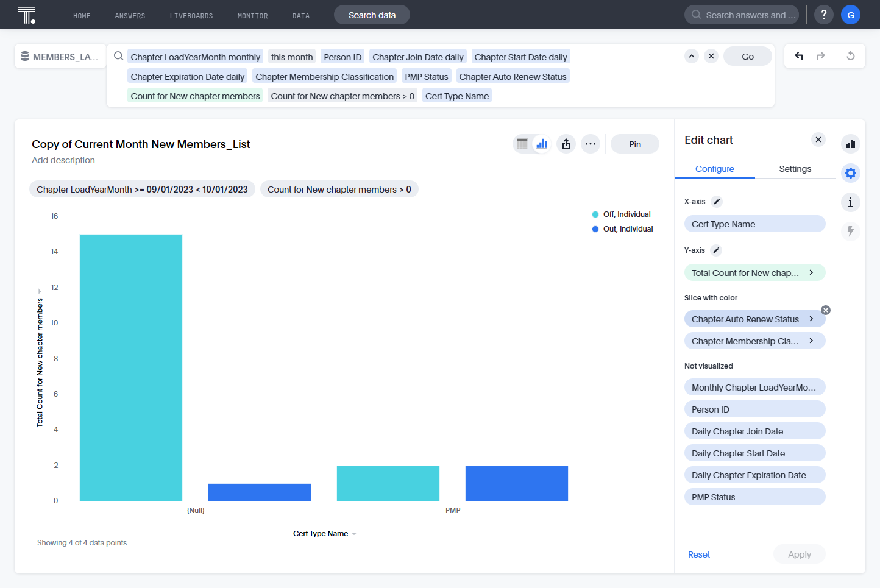This screenshot has height=588, width=880.
Task: Focus the Search answers input field
Action: [742, 15]
